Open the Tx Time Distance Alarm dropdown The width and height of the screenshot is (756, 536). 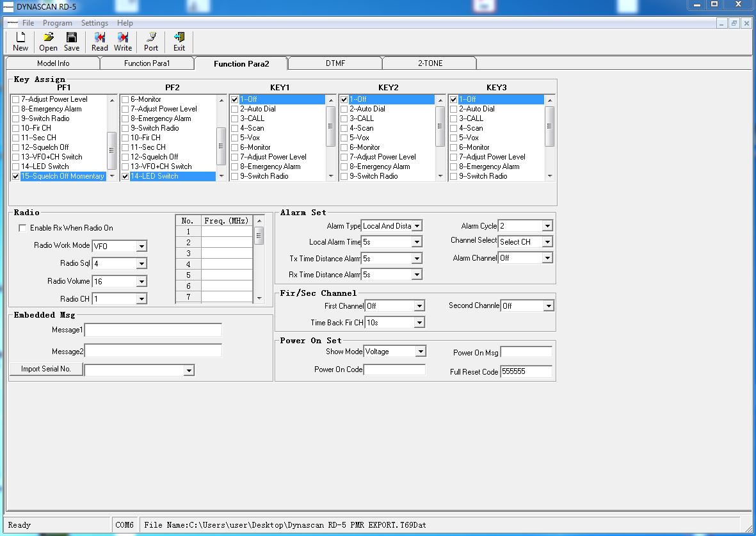417,259
